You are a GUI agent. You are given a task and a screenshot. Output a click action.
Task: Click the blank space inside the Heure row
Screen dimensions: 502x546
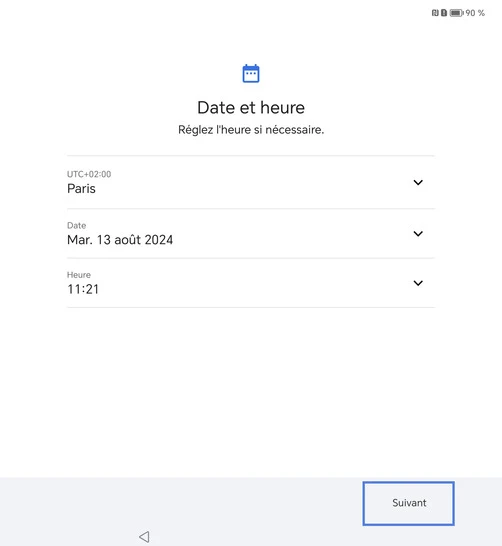(254, 283)
